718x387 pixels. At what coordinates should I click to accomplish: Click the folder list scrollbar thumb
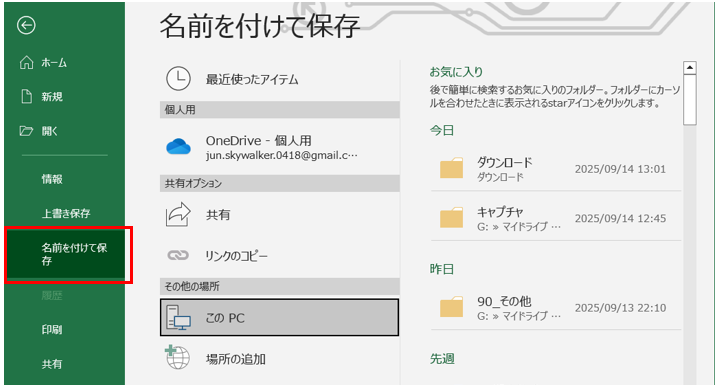pos(690,100)
